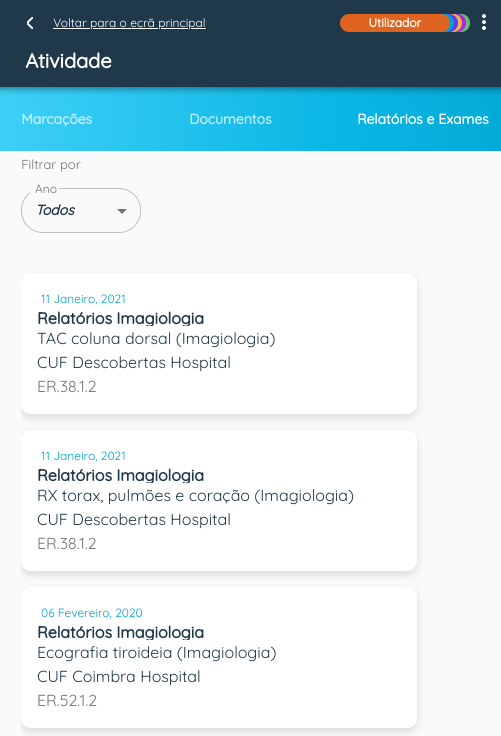Click CUF Coimbra Hospital text
Screen dimensions: 501x736
coord(119,676)
